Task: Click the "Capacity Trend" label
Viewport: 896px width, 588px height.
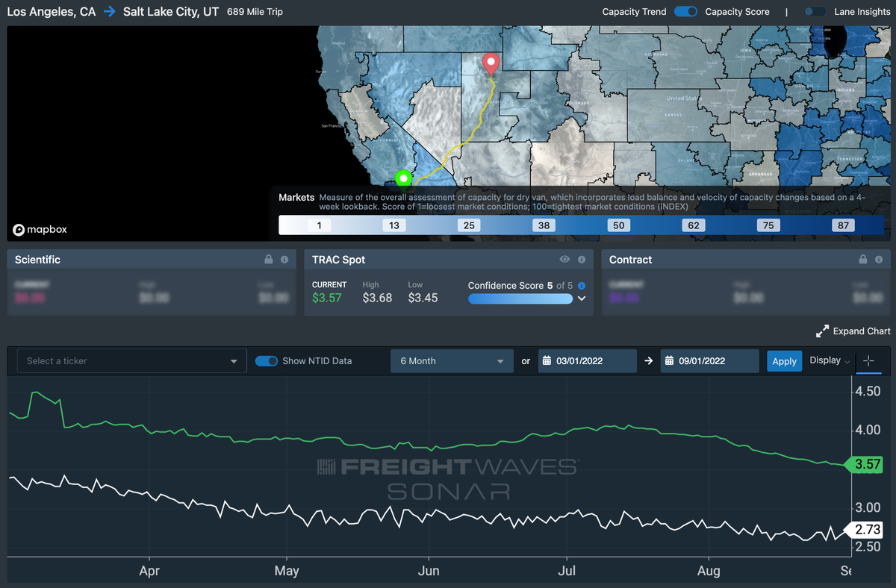Action: click(634, 12)
